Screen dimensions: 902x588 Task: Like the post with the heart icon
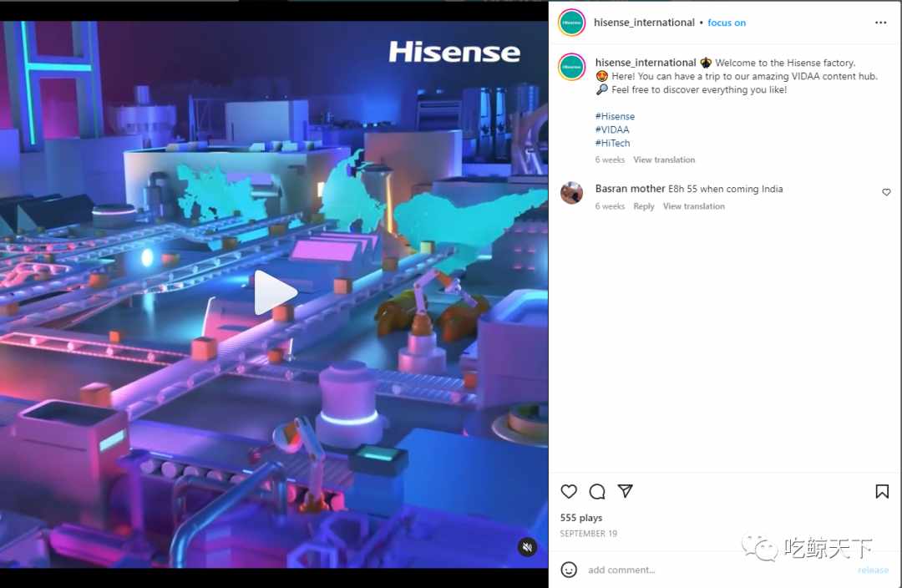coord(569,491)
